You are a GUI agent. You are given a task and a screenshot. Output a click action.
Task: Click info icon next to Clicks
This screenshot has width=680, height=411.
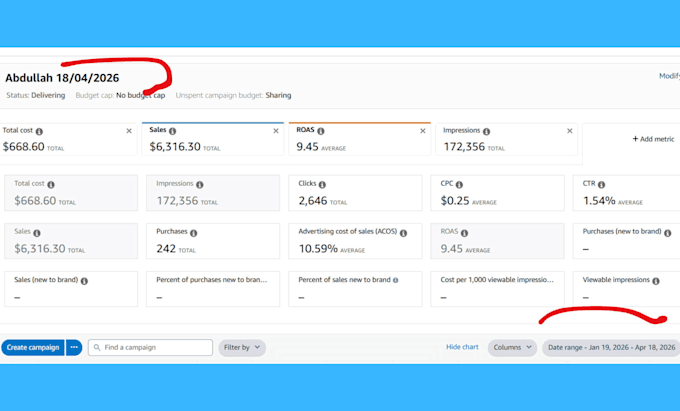coord(322,185)
